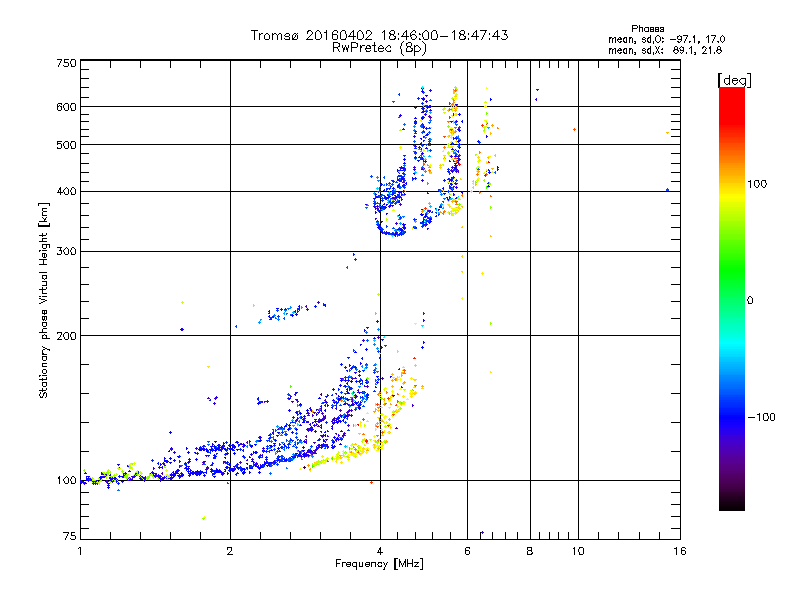Click the 'RwPretec (8p)' subtitle
This screenshot has width=800, height=600.
point(379,48)
